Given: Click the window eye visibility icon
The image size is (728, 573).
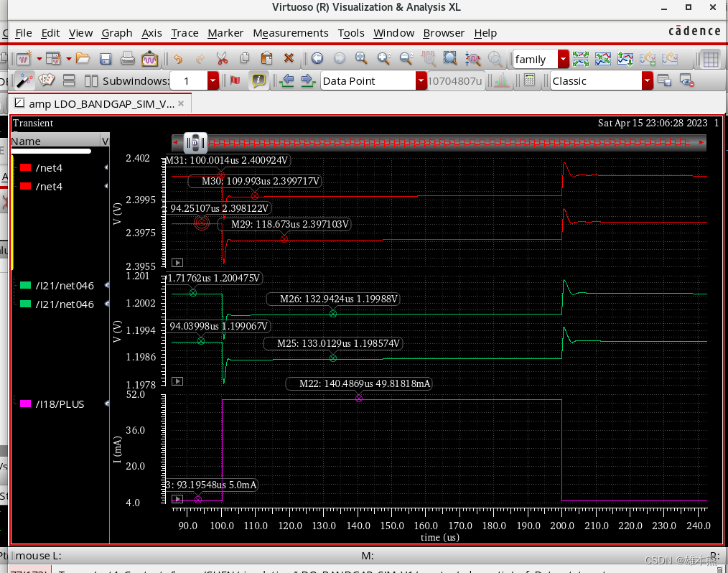Looking at the screenshot, I should tap(686, 81).
